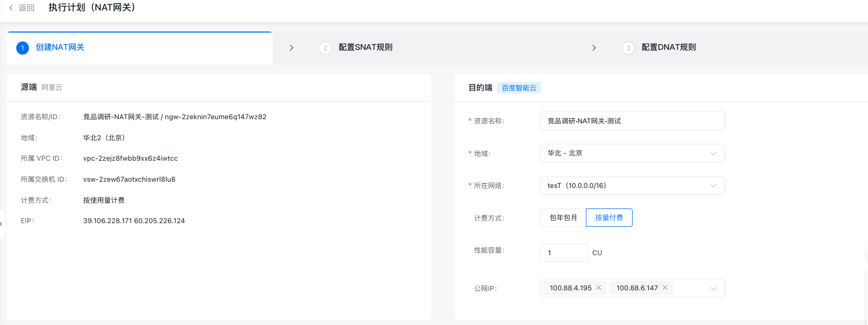Screen dimensions: 868x325
Task: Click the chevron before 配置SNAT规则
Action: pos(292,48)
